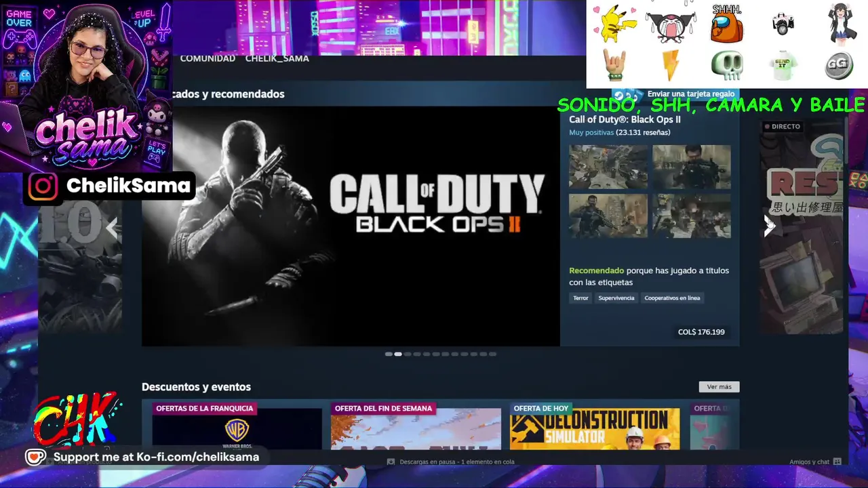Click the Amigos y chat icon
This screenshot has width=868, height=488.
coord(837,462)
